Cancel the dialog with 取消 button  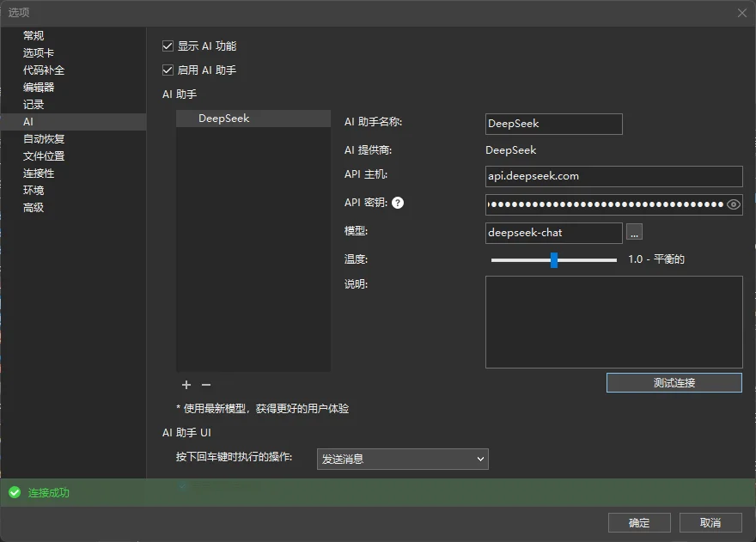(710, 523)
